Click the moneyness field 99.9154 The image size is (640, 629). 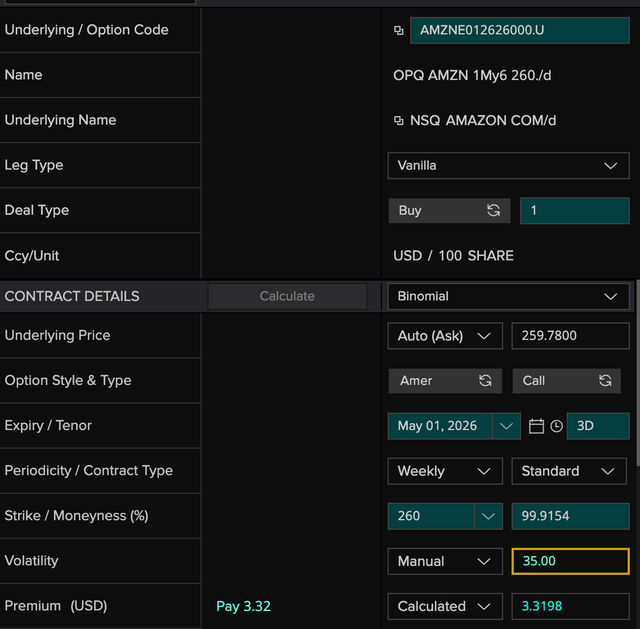point(571,516)
